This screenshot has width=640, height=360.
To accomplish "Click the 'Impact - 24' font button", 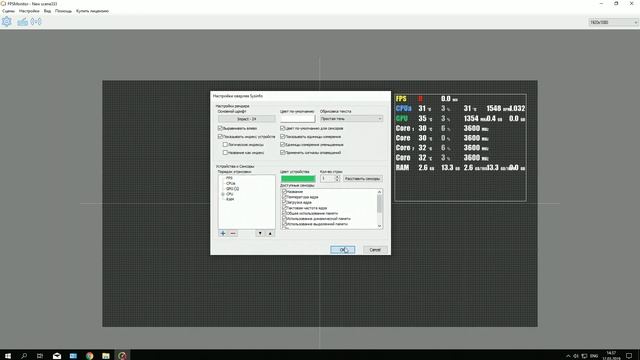I will [x=247, y=119].
